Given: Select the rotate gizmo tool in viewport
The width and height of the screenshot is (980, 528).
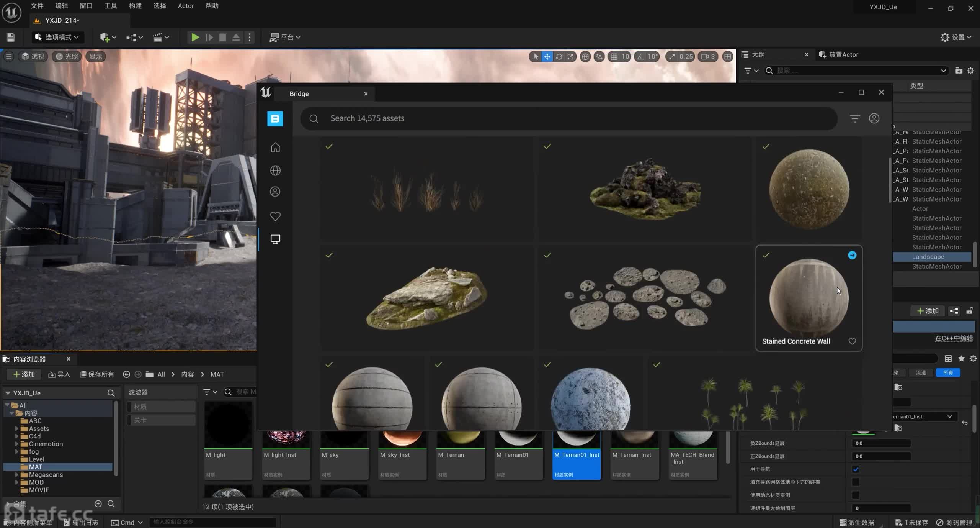Looking at the screenshot, I should (x=559, y=57).
